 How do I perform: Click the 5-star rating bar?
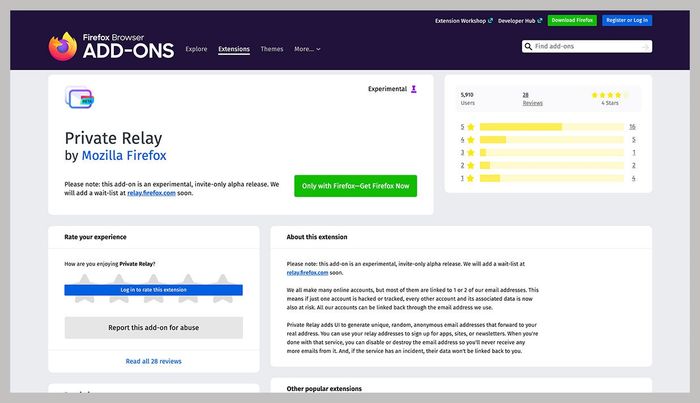[x=552, y=127]
